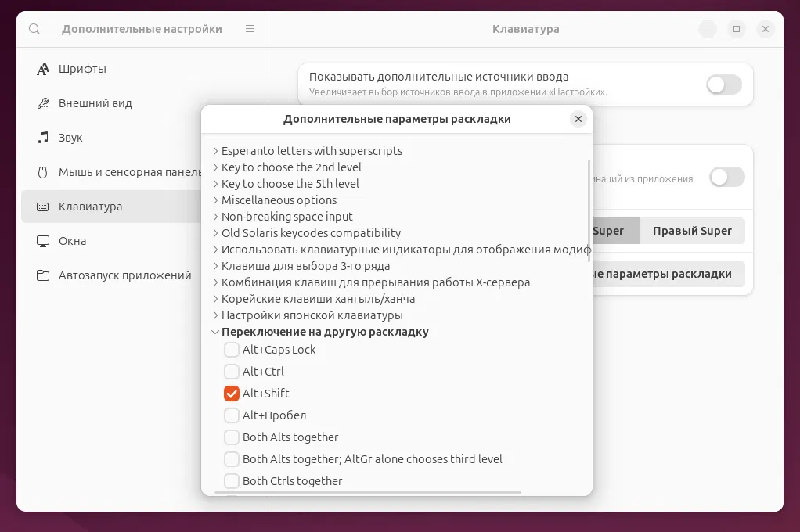Select the Right Super button
Image resolution: width=800 pixels, height=532 pixels.
pyautogui.click(x=692, y=231)
